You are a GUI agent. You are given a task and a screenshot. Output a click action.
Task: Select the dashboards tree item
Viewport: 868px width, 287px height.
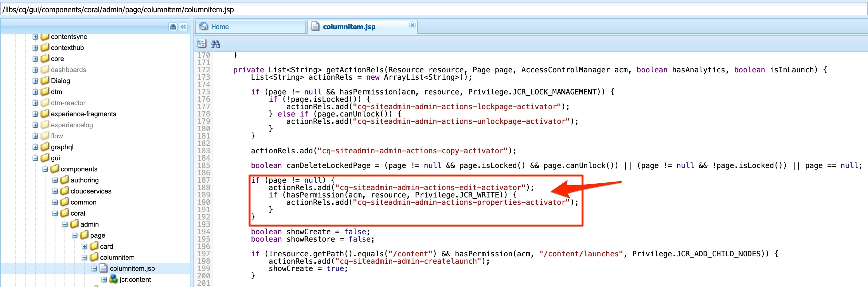68,70
